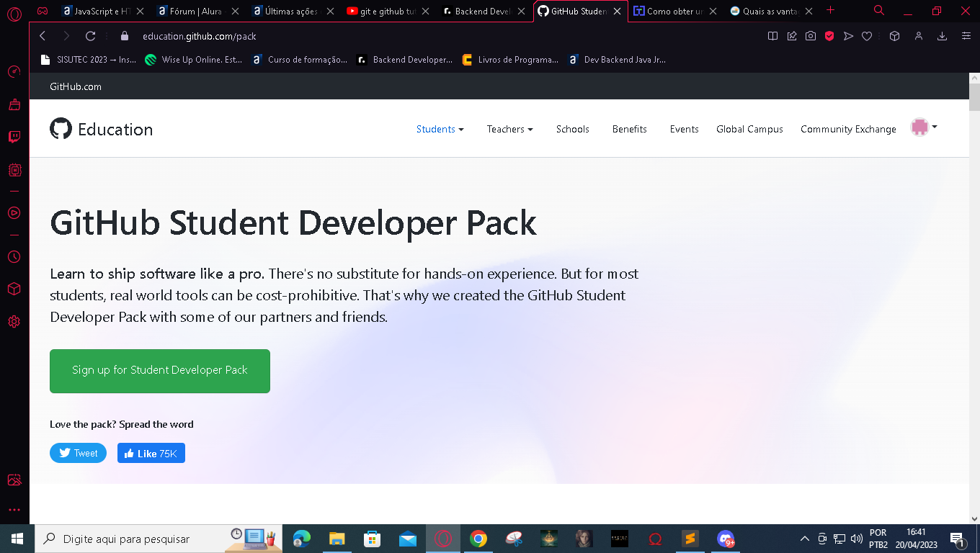Open the user avatar dropdown
This screenshot has height=553, width=980.
click(x=924, y=127)
